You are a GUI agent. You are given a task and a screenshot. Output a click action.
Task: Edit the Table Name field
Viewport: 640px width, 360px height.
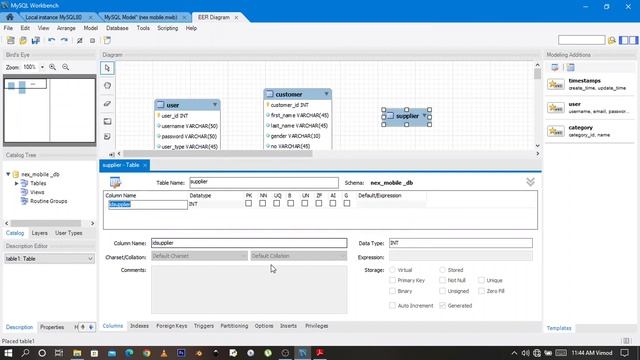[264, 182]
